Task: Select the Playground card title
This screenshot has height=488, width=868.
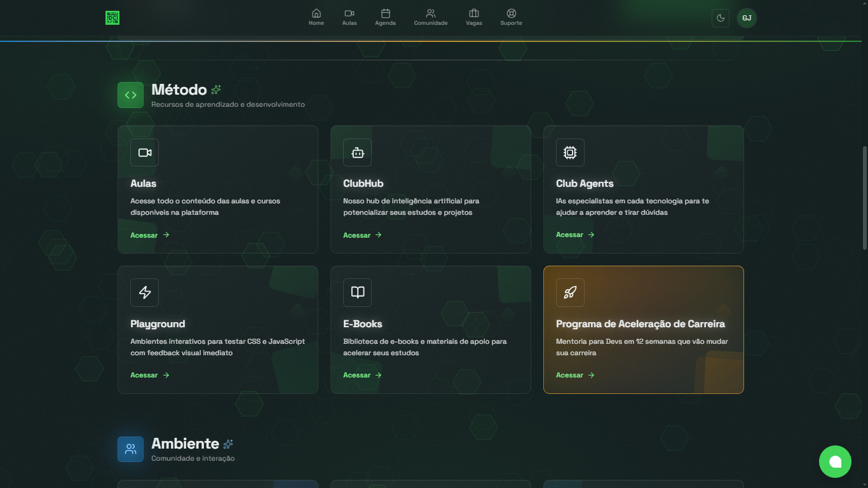Action: [x=158, y=324]
